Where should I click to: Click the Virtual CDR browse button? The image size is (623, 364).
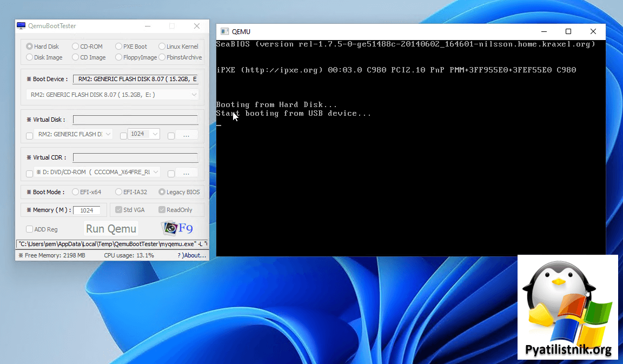(187, 173)
